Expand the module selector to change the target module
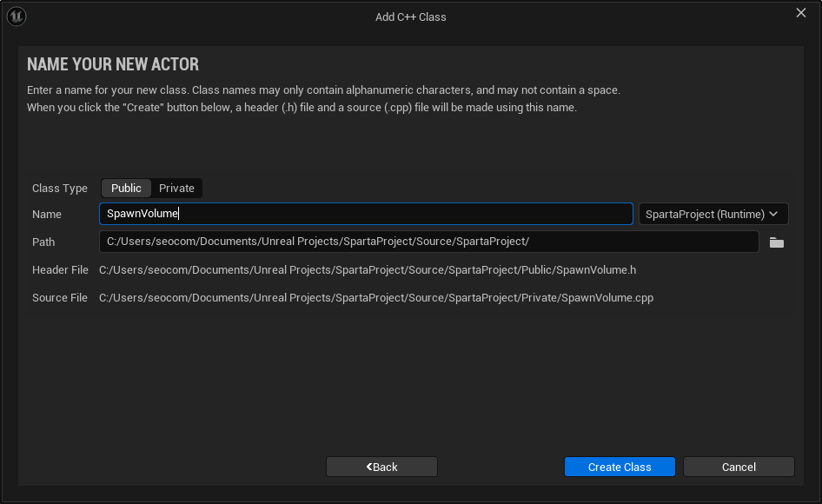The image size is (822, 504). (713, 214)
